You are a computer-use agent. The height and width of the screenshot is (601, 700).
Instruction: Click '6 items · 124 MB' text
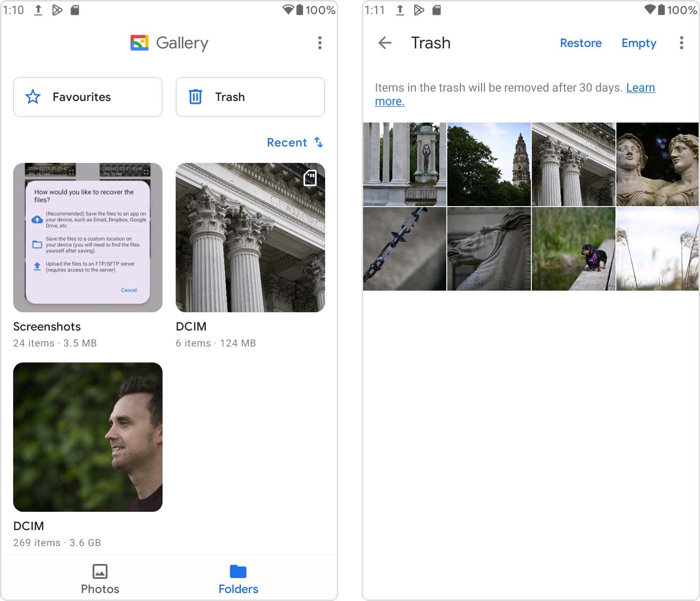(216, 343)
